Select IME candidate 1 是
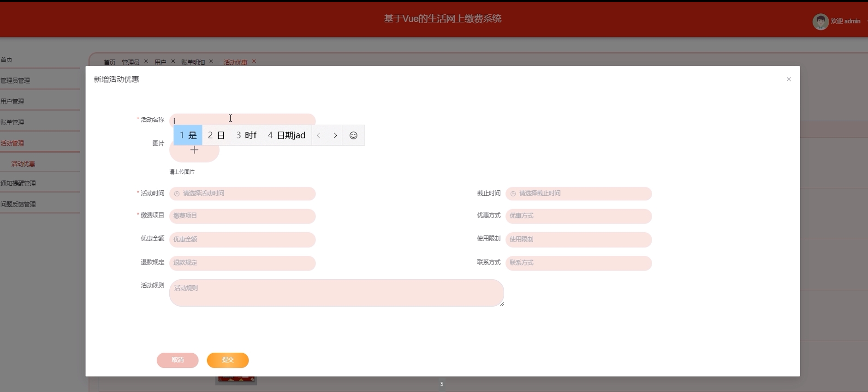 188,135
